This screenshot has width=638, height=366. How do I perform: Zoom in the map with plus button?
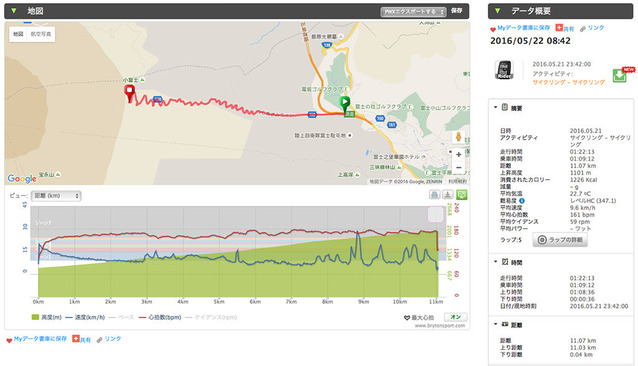pyautogui.click(x=459, y=155)
